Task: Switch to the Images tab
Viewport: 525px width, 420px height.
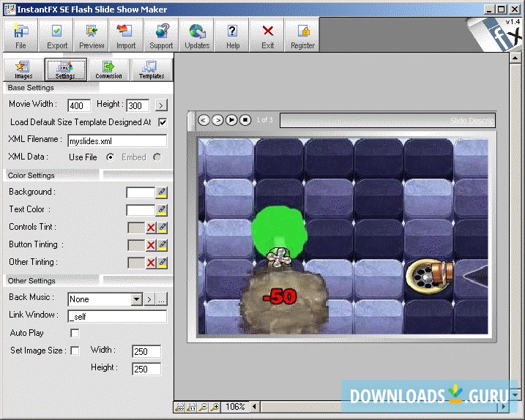Action: pyautogui.click(x=23, y=70)
